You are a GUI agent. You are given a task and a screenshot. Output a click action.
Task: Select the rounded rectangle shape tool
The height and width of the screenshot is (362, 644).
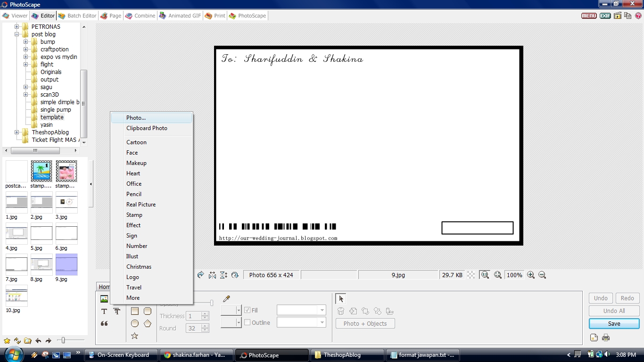148,311
